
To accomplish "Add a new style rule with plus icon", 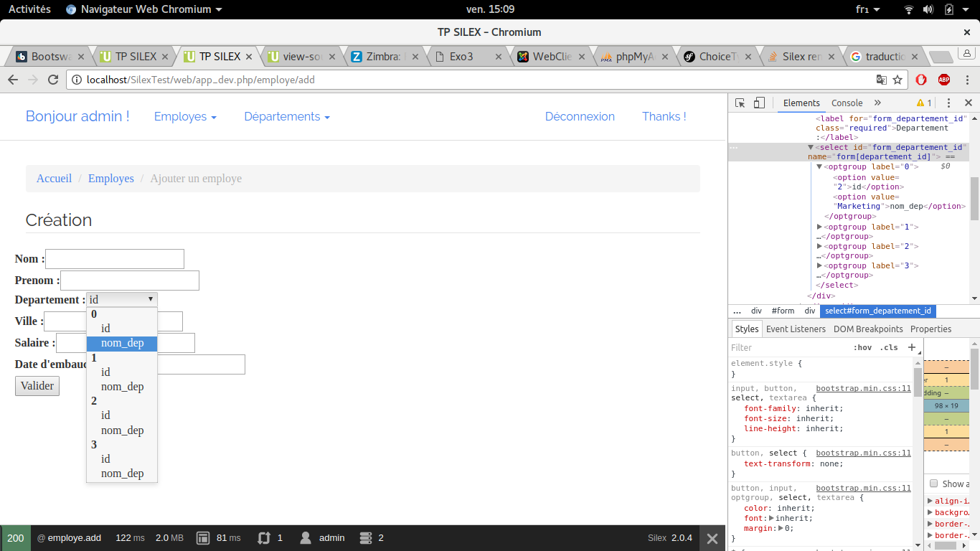I will click(x=912, y=347).
